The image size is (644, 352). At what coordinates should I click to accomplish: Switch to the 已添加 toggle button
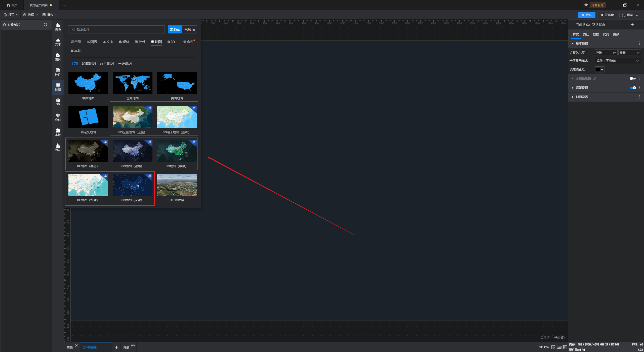[x=189, y=30]
